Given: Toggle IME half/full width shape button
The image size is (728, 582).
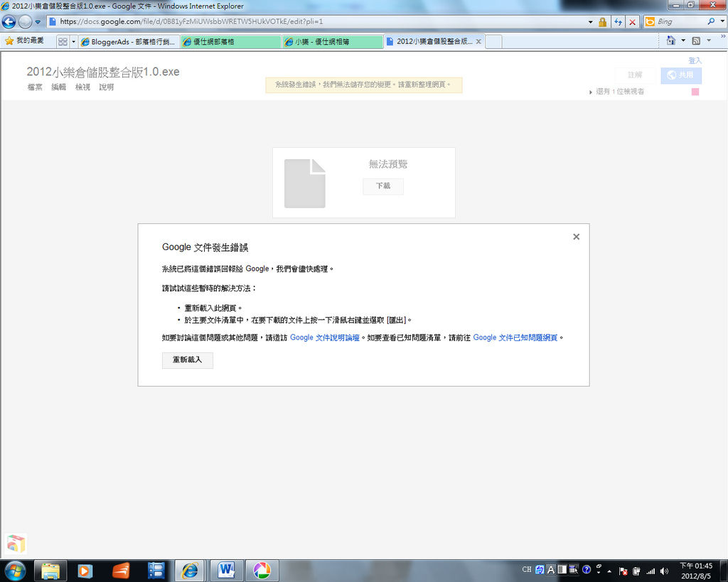Looking at the screenshot, I should click(562, 569).
